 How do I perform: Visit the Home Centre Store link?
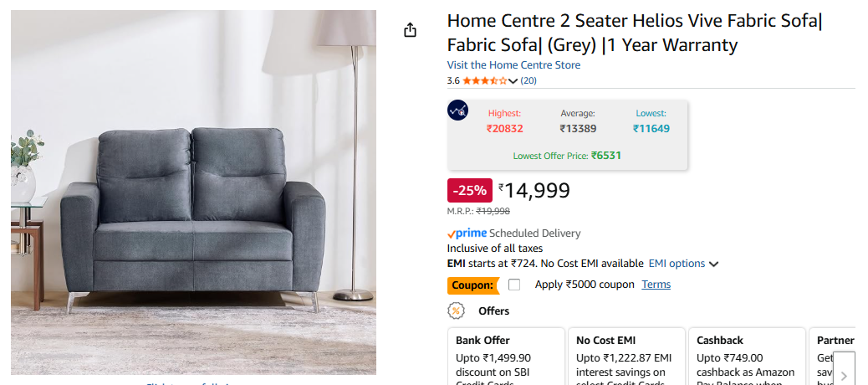[x=513, y=65]
